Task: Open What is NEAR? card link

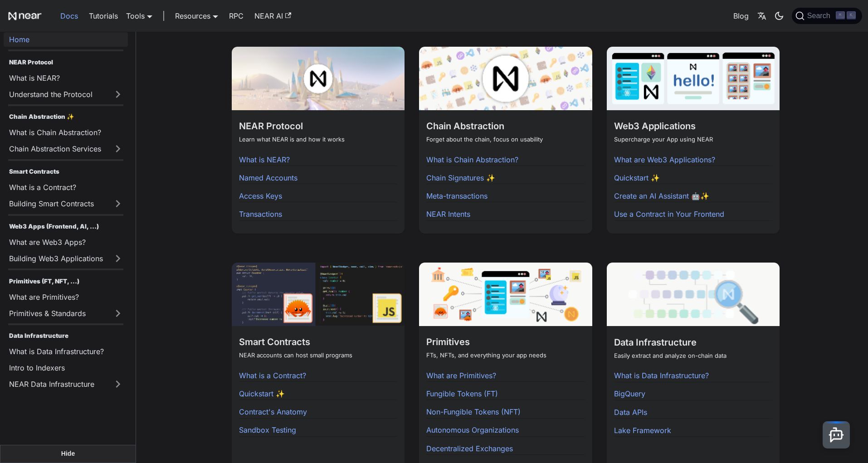Action: [264, 160]
